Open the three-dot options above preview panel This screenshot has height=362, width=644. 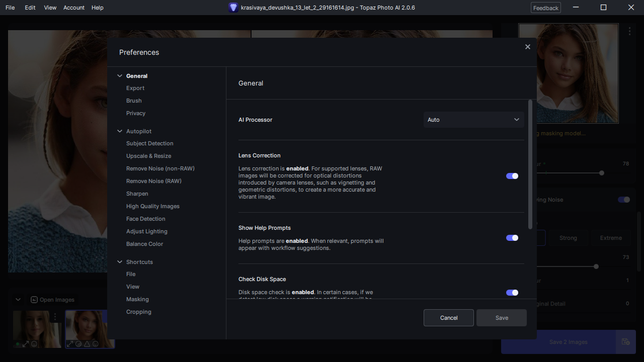(629, 31)
